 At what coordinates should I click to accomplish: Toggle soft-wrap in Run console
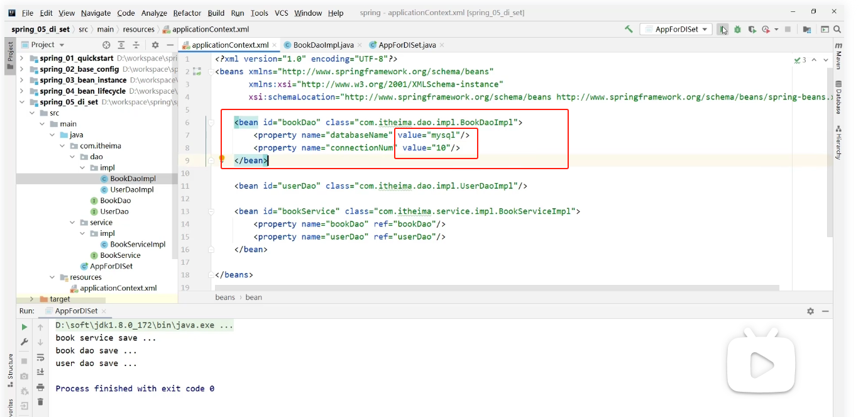[x=40, y=357]
